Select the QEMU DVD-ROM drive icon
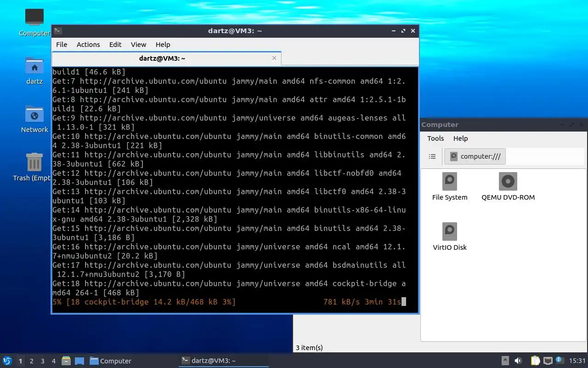 tap(508, 187)
